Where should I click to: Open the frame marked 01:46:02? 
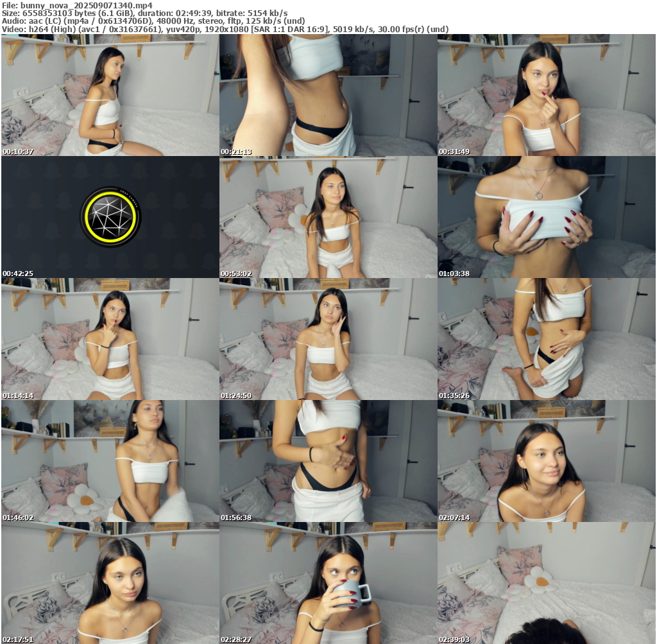pos(110,461)
